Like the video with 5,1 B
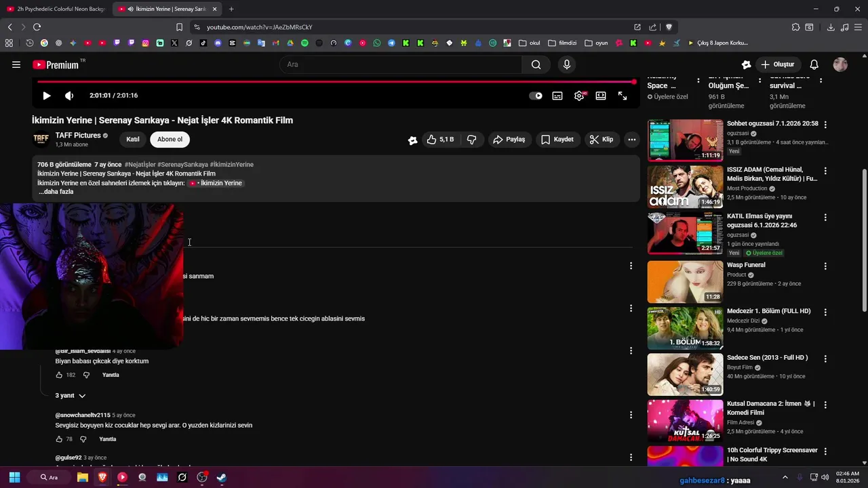 pyautogui.click(x=440, y=140)
